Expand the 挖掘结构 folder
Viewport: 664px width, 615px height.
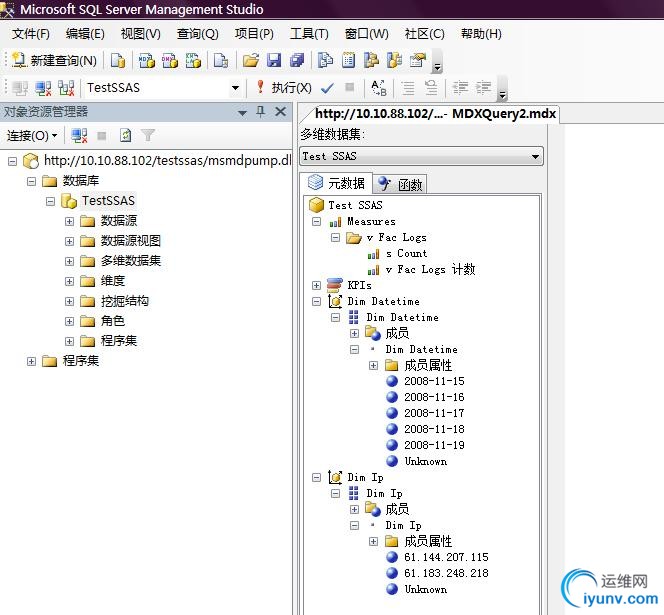tap(69, 301)
